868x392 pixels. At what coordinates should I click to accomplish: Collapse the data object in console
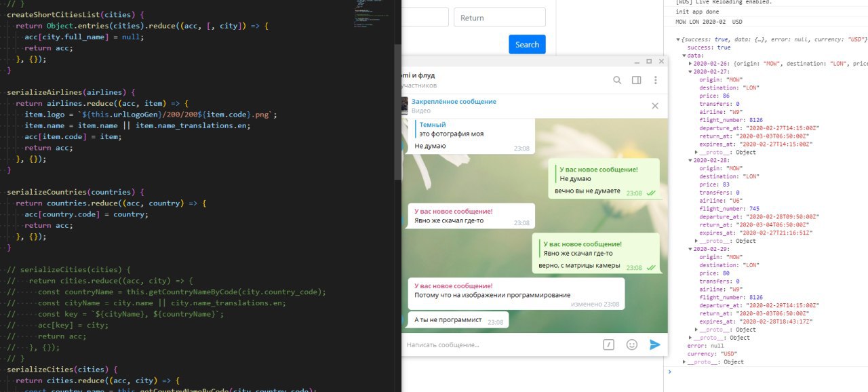tap(684, 56)
